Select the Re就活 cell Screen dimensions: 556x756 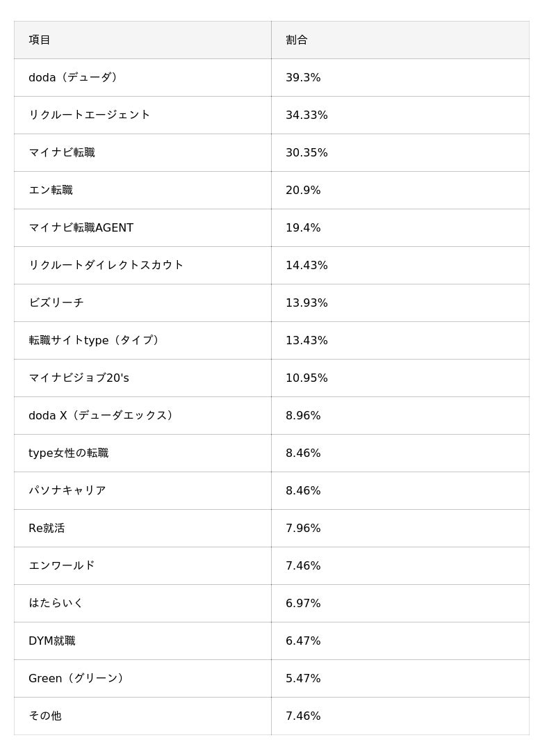pyautogui.click(x=47, y=529)
